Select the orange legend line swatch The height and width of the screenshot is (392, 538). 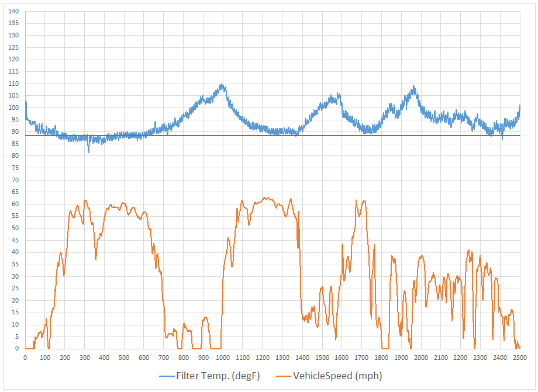click(284, 376)
